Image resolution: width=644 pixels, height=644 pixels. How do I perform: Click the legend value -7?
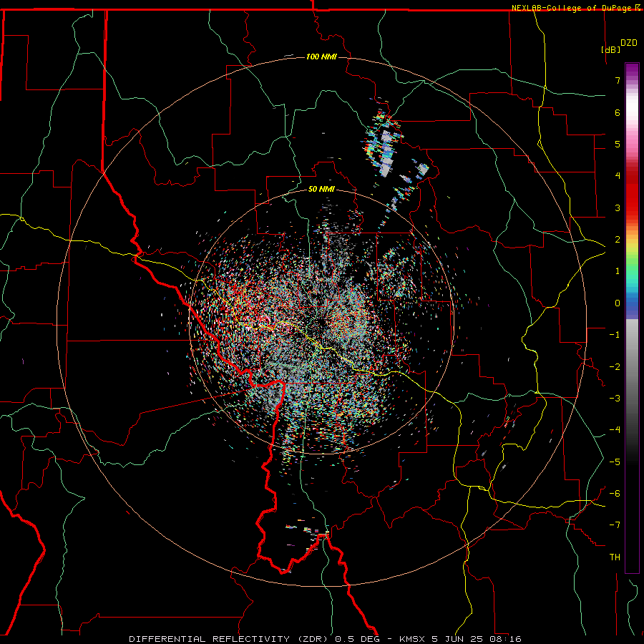(615, 525)
